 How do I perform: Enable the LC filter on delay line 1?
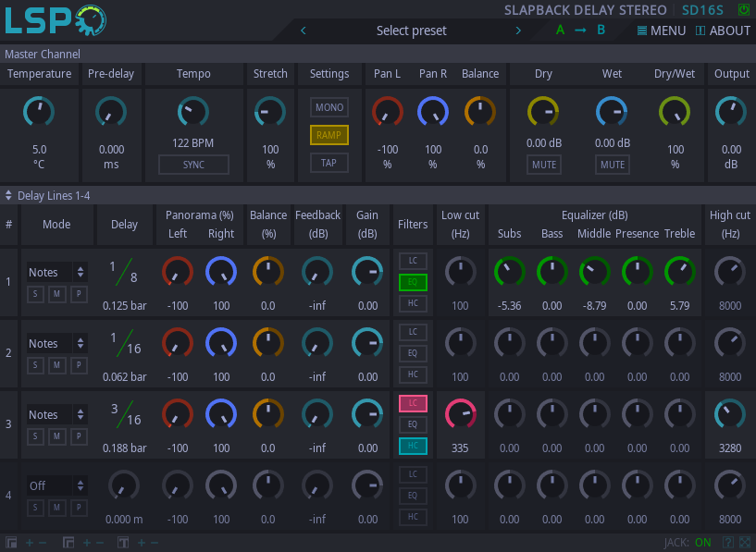pyautogui.click(x=413, y=261)
